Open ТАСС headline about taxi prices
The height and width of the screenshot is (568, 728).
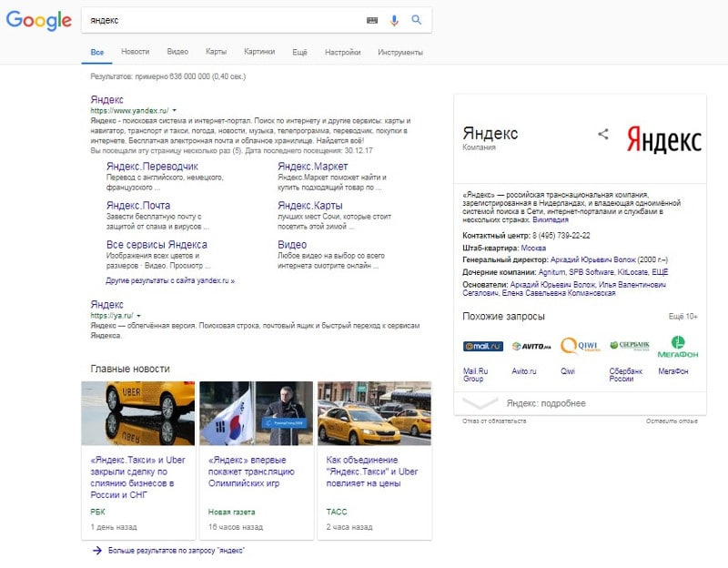click(372, 472)
